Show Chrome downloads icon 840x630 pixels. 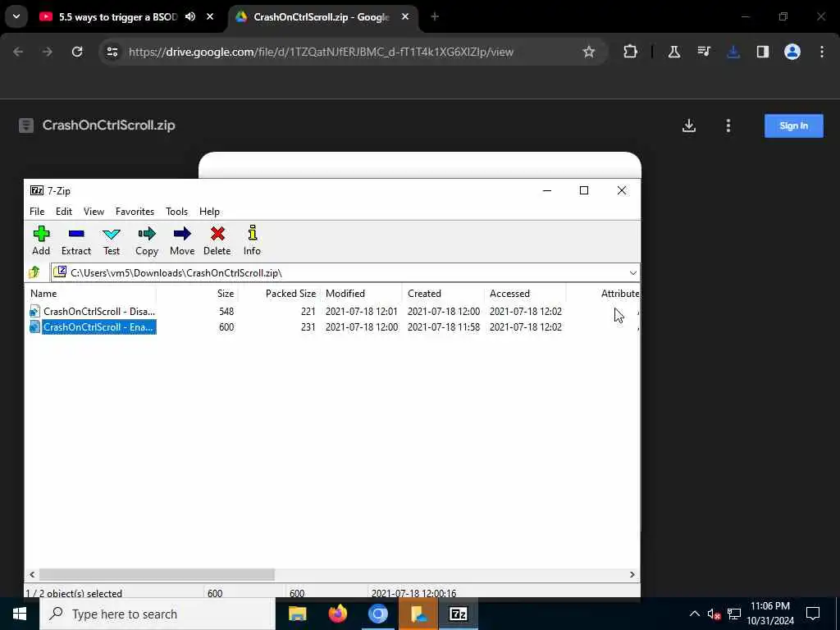[x=733, y=52]
